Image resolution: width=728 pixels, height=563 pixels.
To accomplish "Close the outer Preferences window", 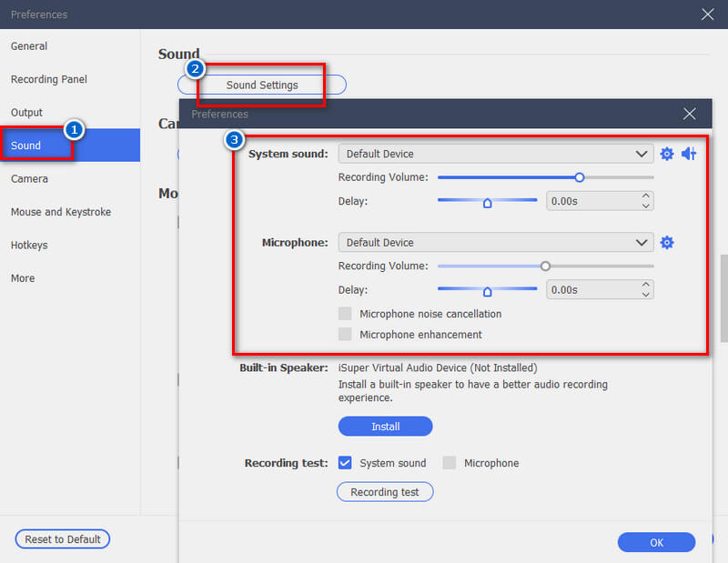I will 707,15.
